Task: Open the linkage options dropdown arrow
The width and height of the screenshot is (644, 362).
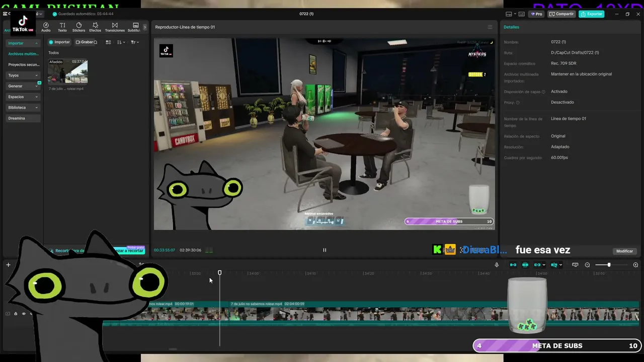Action: coord(544,265)
